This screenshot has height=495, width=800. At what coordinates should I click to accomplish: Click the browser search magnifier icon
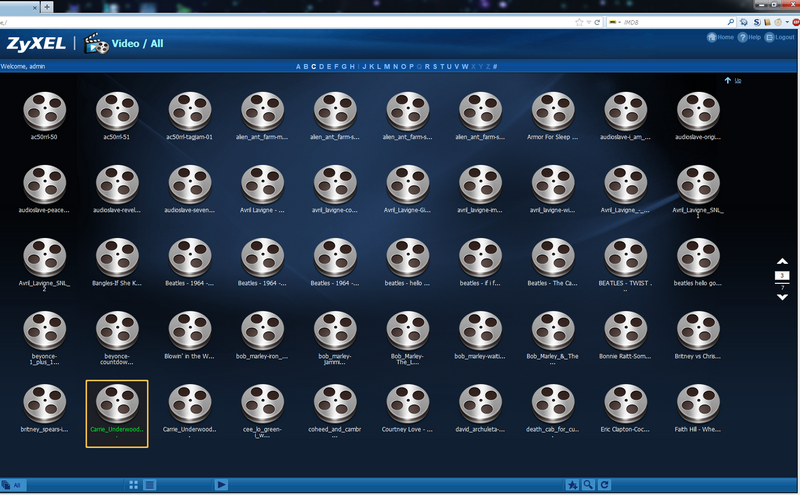click(731, 22)
